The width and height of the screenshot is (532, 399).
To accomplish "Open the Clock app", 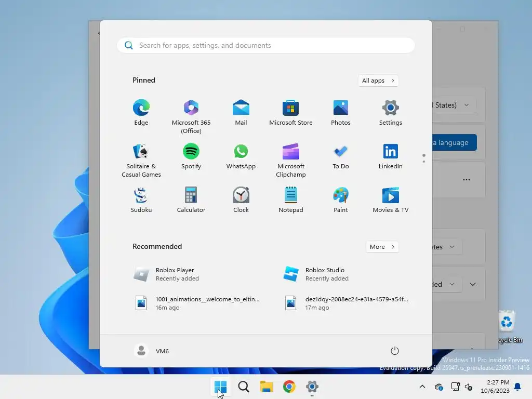I will click(241, 200).
